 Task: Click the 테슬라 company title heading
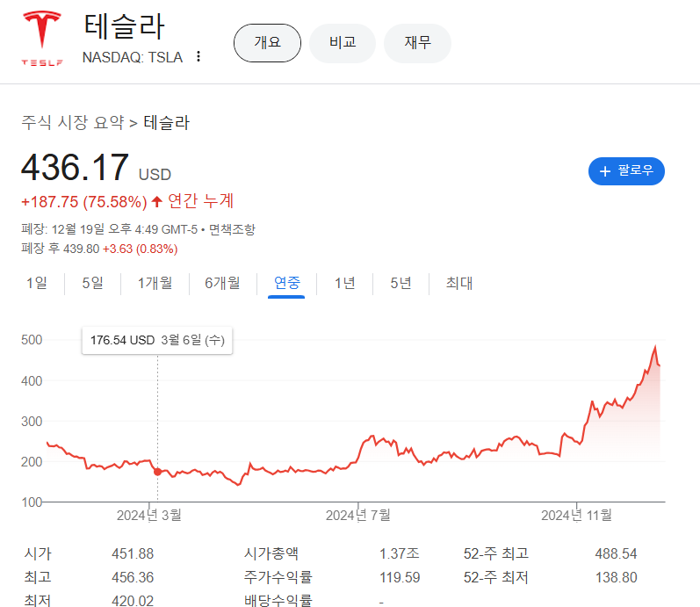pos(125,25)
